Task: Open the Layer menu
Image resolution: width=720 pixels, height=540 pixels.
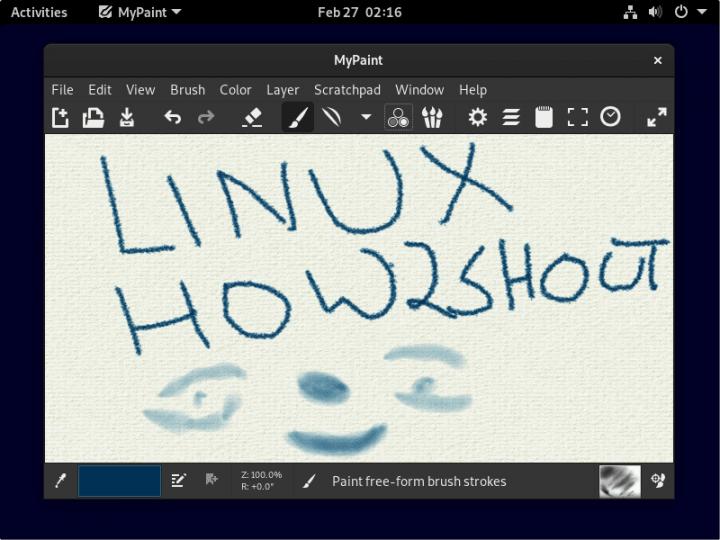Action: click(x=282, y=90)
